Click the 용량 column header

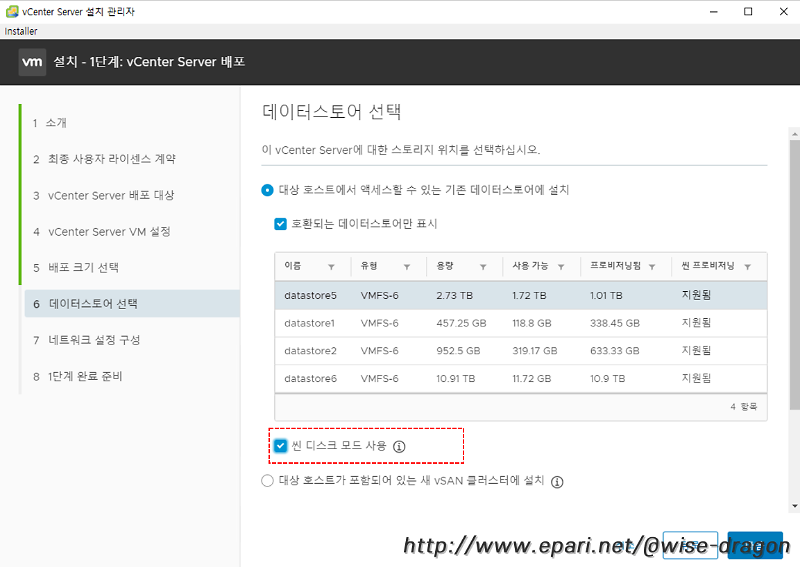(x=445, y=266)
